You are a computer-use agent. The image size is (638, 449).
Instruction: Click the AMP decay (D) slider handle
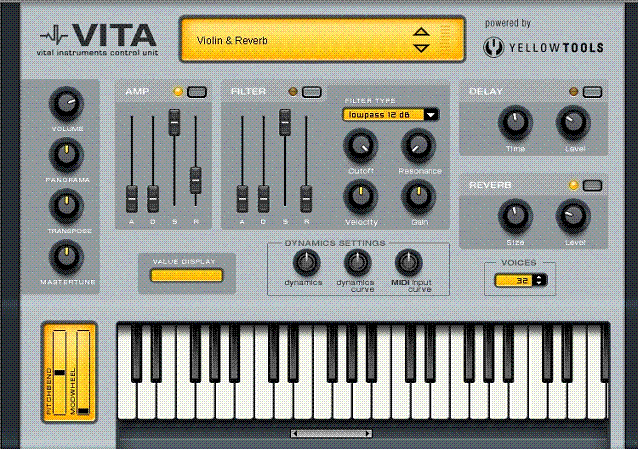(x=153, y=199)
